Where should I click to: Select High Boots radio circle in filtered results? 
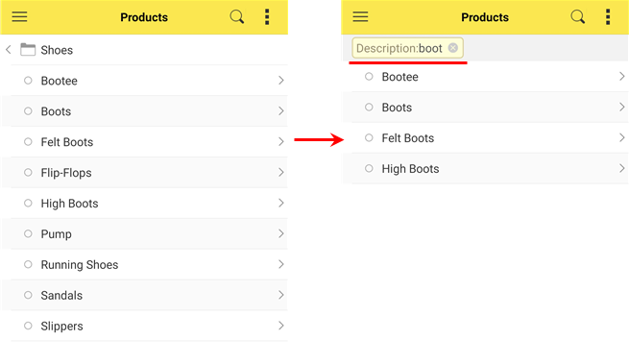point(369,169)
